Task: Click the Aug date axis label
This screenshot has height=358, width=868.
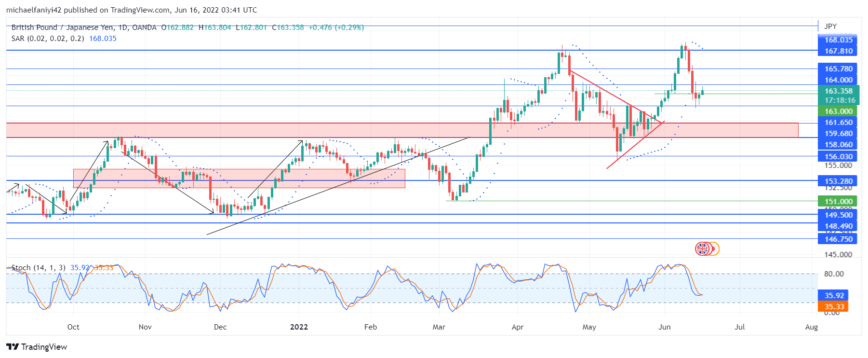Action: click(812, 327)
